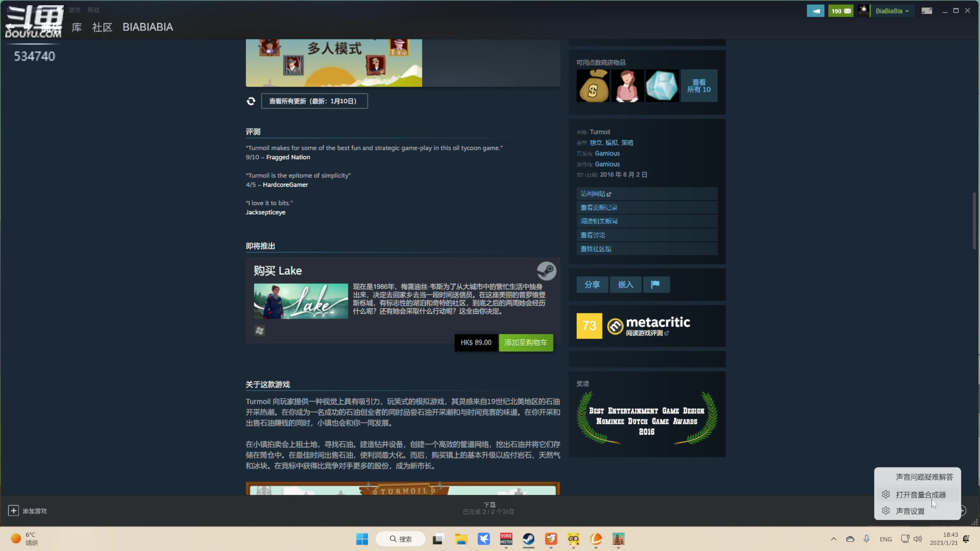Click 添加至购物车 for Lake
The image size is (980, 551).
(x=526, y=343)
